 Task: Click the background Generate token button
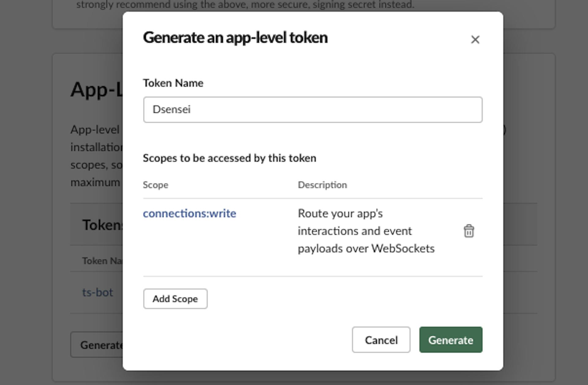click(x=97, y=345)
